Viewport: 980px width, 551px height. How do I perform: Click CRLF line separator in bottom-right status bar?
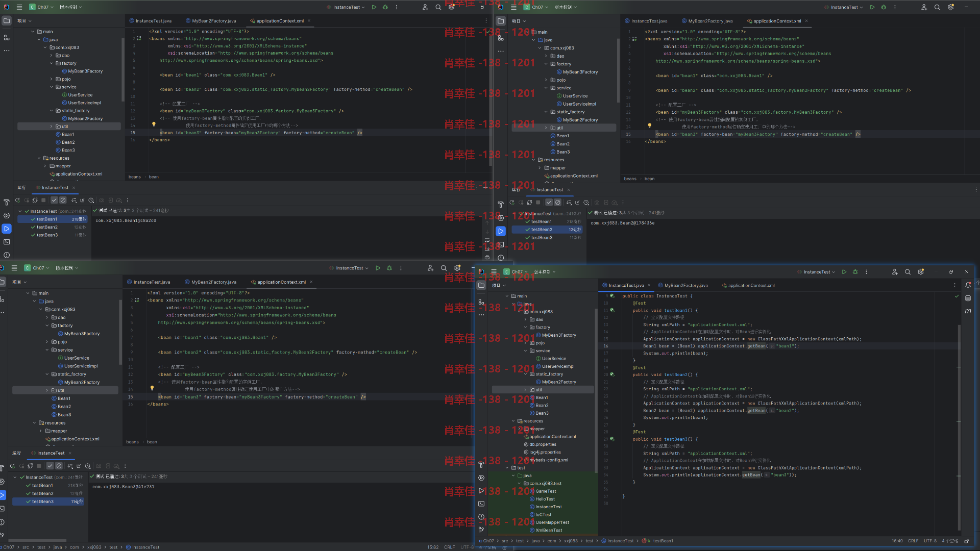913,541
